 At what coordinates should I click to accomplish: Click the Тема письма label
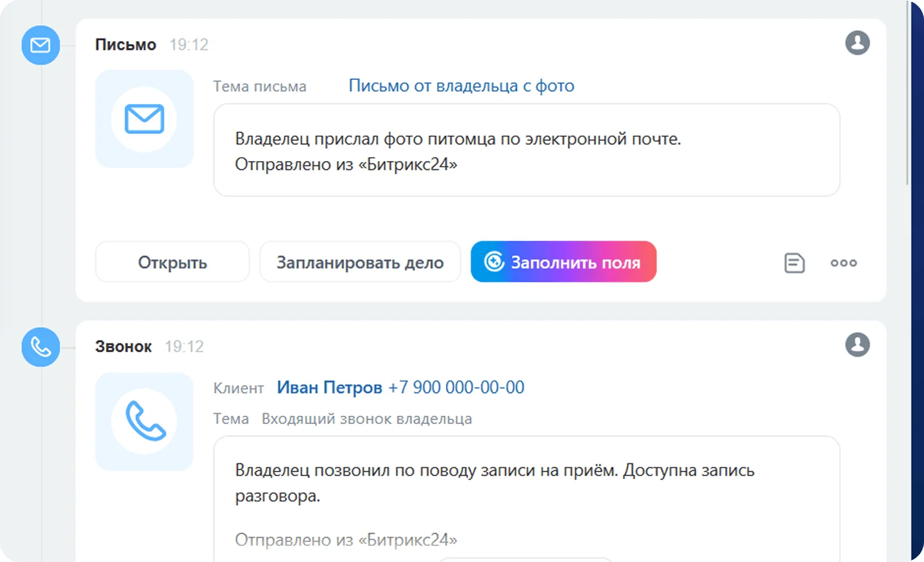pos(260,87)
